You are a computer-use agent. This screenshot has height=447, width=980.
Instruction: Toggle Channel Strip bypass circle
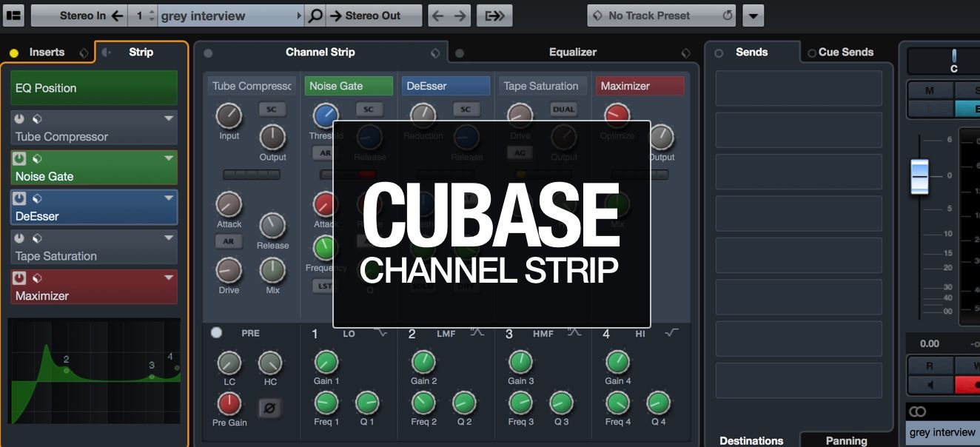click(x=208, y=53)
